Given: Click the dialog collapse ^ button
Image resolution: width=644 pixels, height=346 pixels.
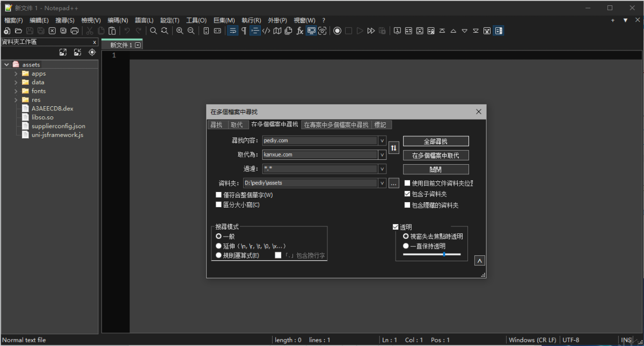Looking at the screenshot, I should coord(480,261).
